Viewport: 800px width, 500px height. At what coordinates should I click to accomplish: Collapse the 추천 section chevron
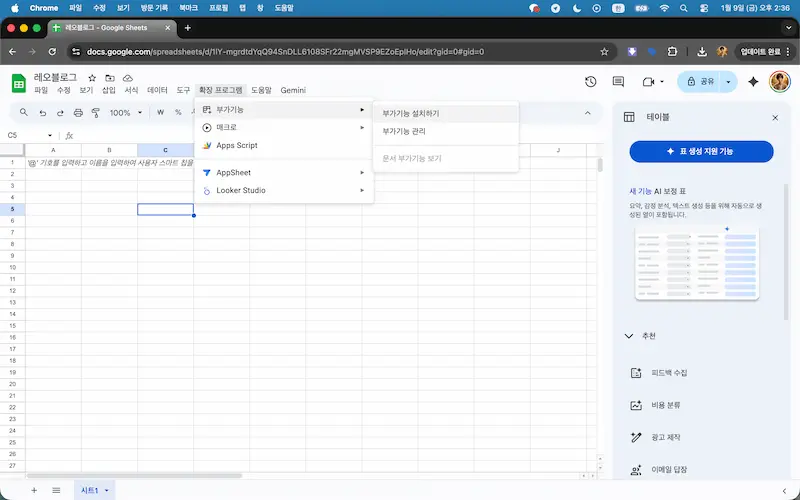[629, 336]
